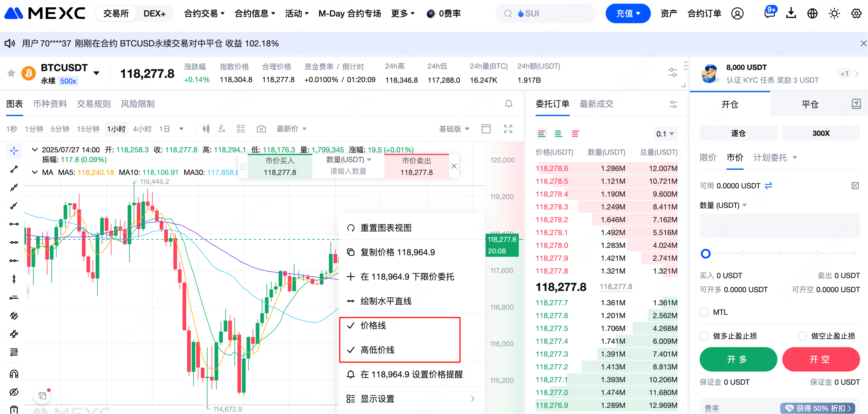Open 基础版 chart version dropdown
Viewport: 868px width, 414px height.
tap(454, 129)
